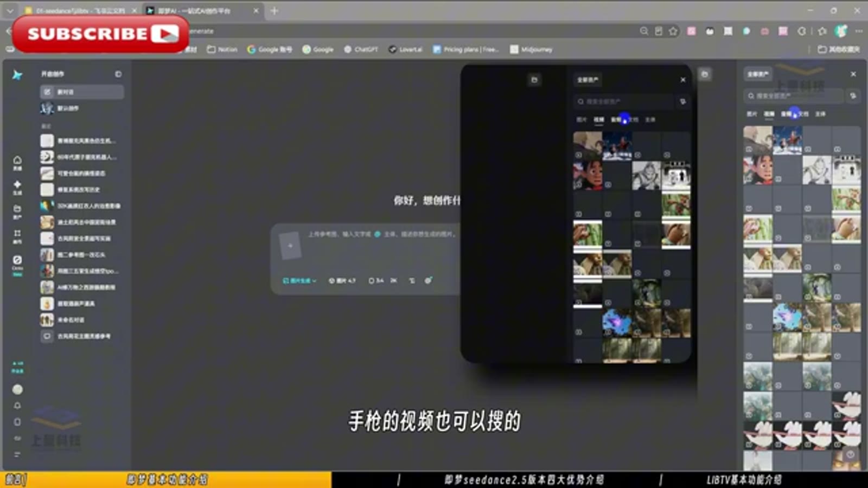Click the filter icon beside the right panel search

[853, 96]
